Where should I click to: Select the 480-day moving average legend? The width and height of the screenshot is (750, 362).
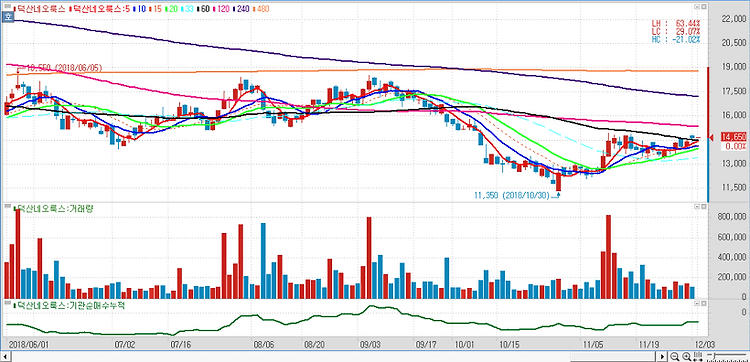click(260, 9)
